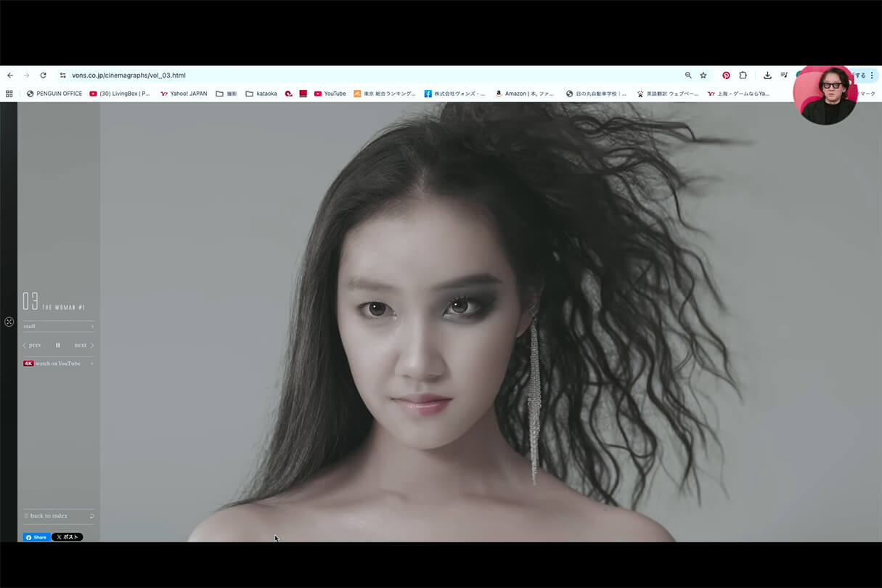Open the 東京 総合ランキング bookmark
The image size is (882, 588).
pos(385,94)
